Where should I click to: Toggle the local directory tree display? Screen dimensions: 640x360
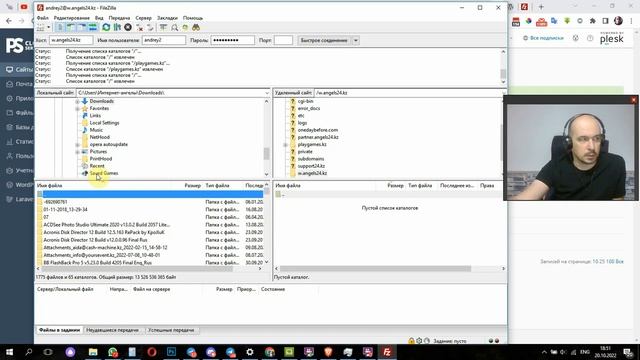point(71,27)
